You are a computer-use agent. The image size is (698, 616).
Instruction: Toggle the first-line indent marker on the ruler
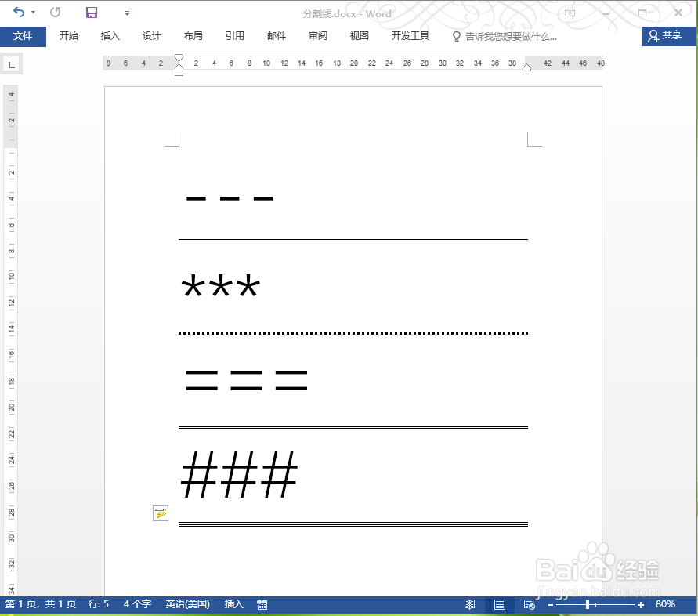coord(179,57)
